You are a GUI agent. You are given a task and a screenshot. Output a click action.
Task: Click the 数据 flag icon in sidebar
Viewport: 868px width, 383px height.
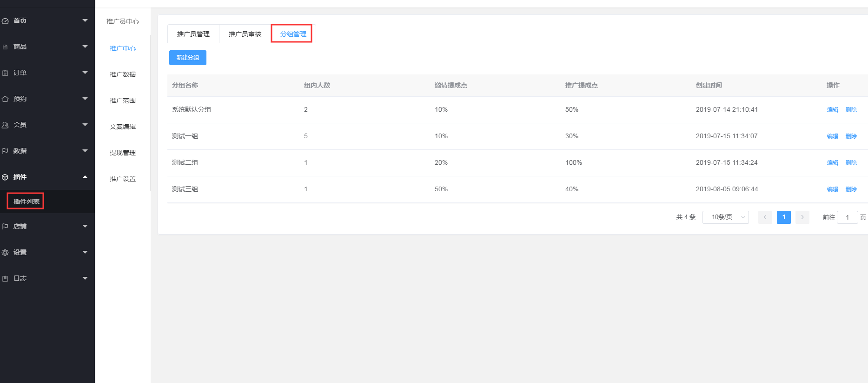tap(5, 151)
